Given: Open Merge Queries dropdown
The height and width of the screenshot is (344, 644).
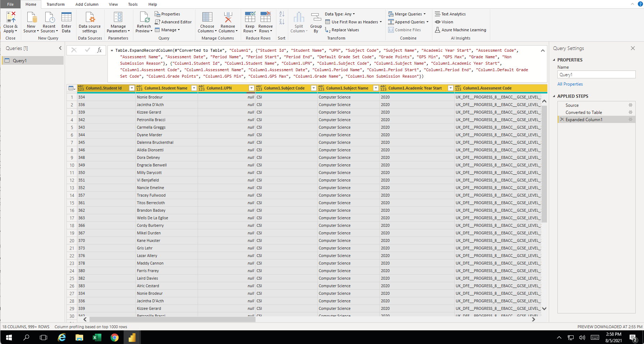Looking at the screenshot, I should (x=425, y=14).
